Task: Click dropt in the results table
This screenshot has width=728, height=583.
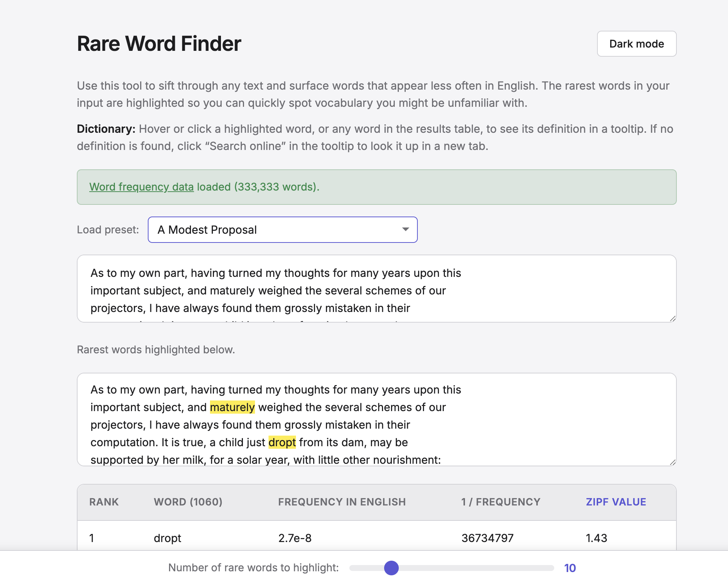Action: 167,538
